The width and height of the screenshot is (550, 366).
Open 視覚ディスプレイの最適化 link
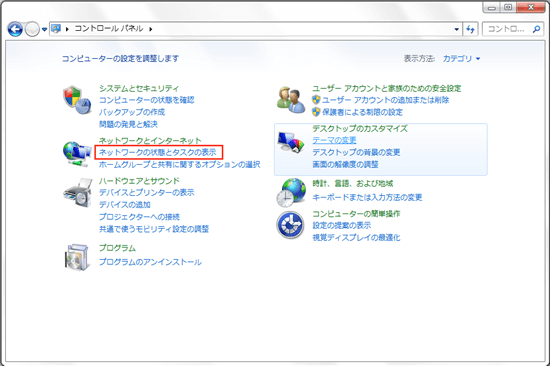pos(356,238)
